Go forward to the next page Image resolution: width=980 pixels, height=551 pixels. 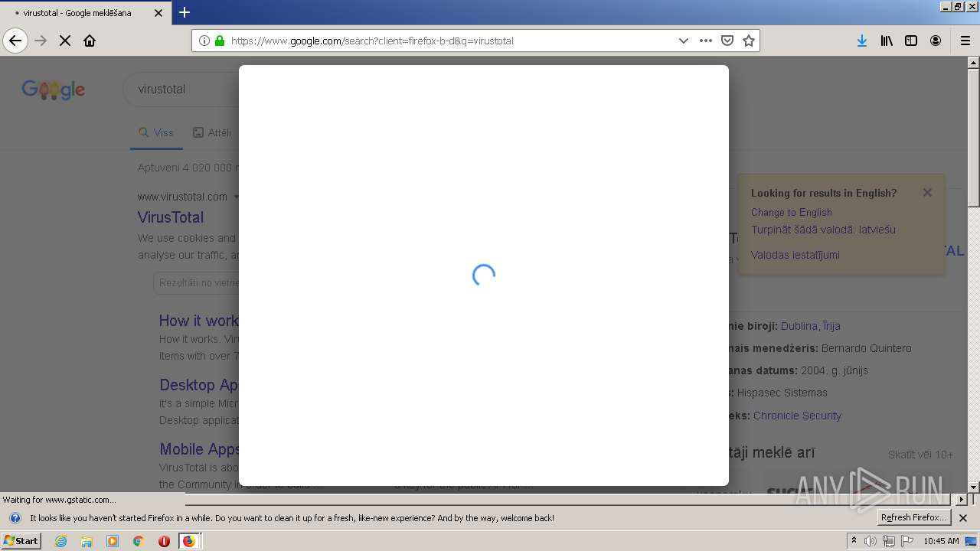41,41
